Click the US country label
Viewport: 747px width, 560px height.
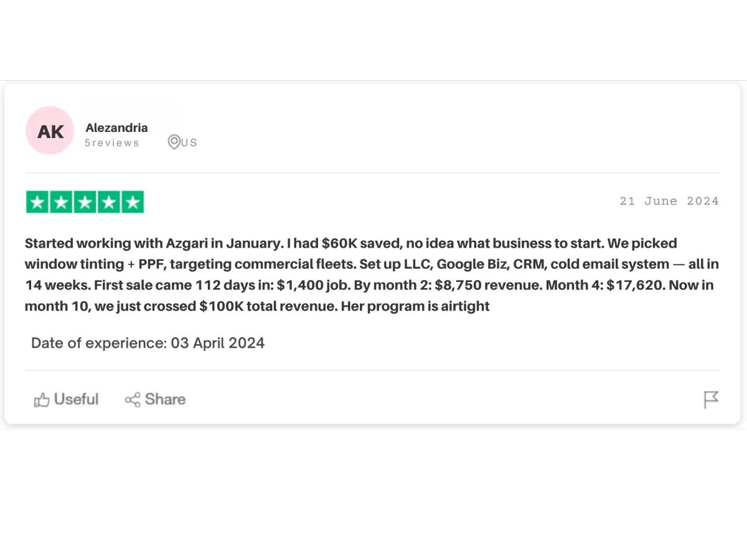pyautogui.click(x=189, y=143)
